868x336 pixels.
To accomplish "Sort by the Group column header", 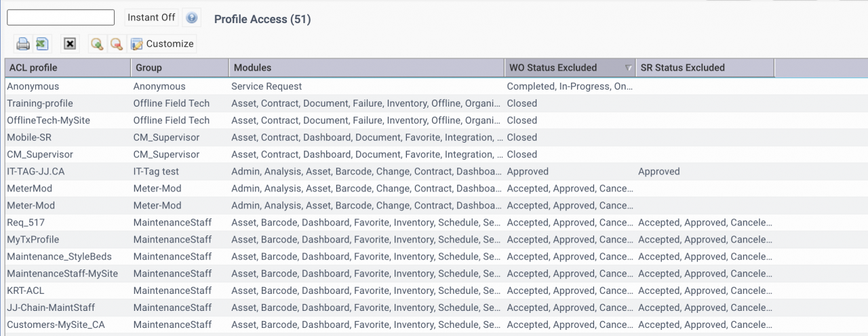I will (180, 68).
